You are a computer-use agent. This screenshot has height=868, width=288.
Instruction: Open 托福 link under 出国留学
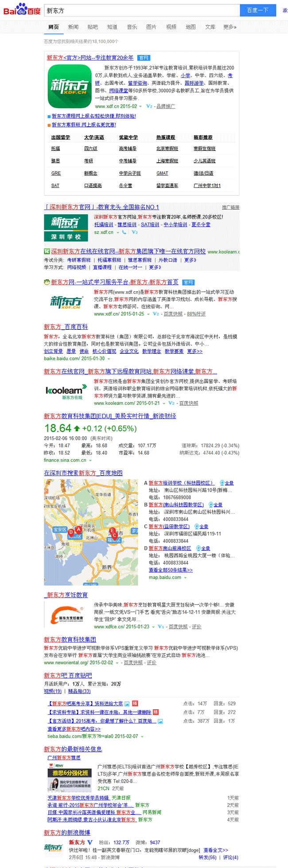pyautogui.click(x=55, y=149)
